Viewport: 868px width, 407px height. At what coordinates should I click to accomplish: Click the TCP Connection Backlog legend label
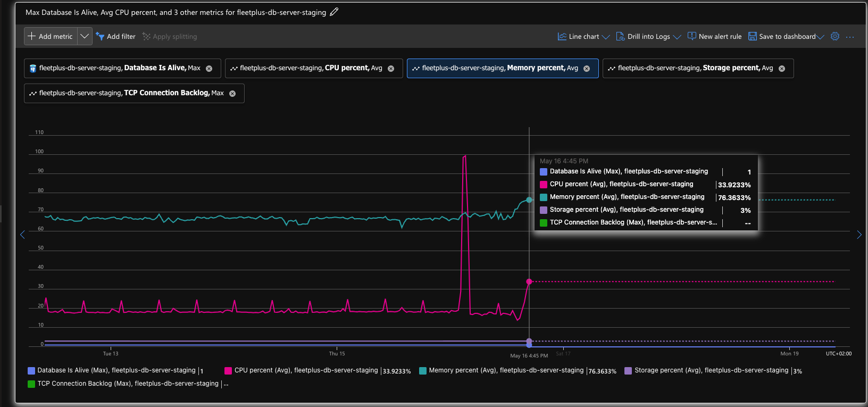[x=128, y=384]
